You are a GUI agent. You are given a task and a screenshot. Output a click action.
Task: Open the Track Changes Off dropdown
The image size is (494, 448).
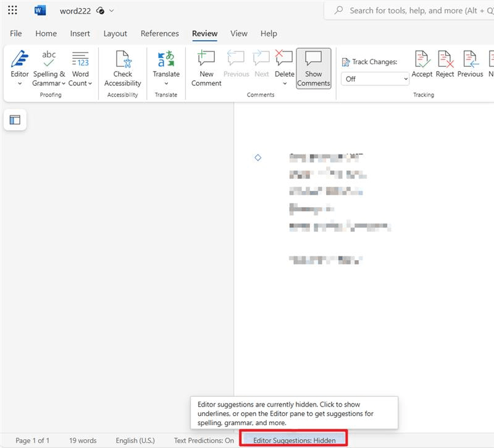pos(375,79)
